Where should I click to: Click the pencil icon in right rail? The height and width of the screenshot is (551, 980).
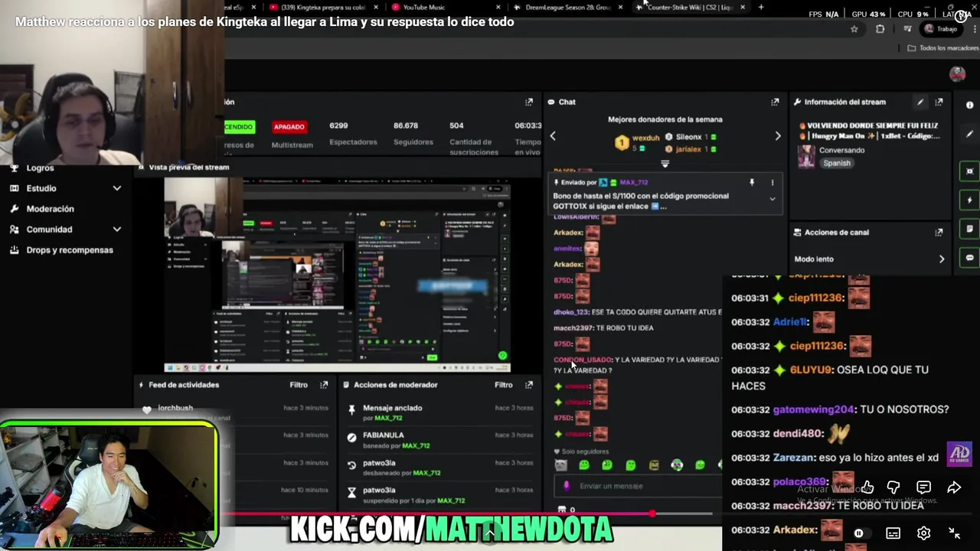point(970,134)
